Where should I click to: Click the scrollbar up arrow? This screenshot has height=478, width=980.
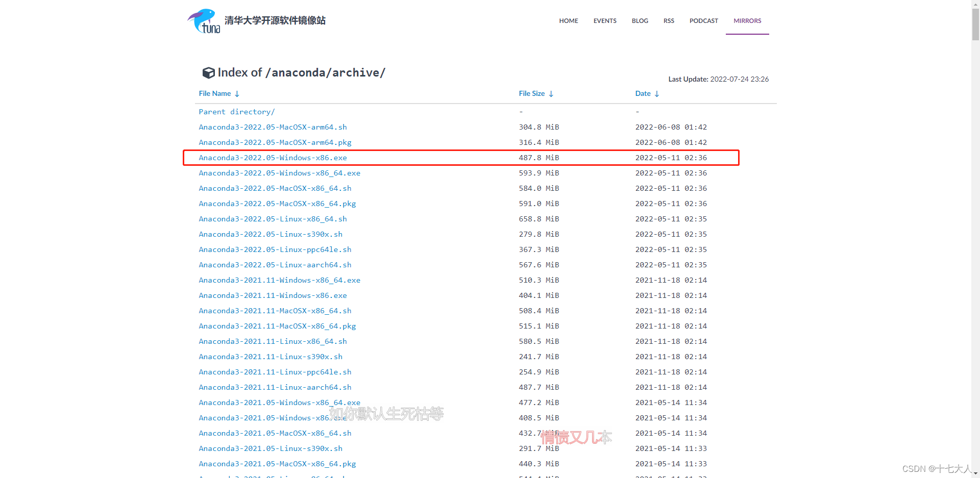(975, 4)
